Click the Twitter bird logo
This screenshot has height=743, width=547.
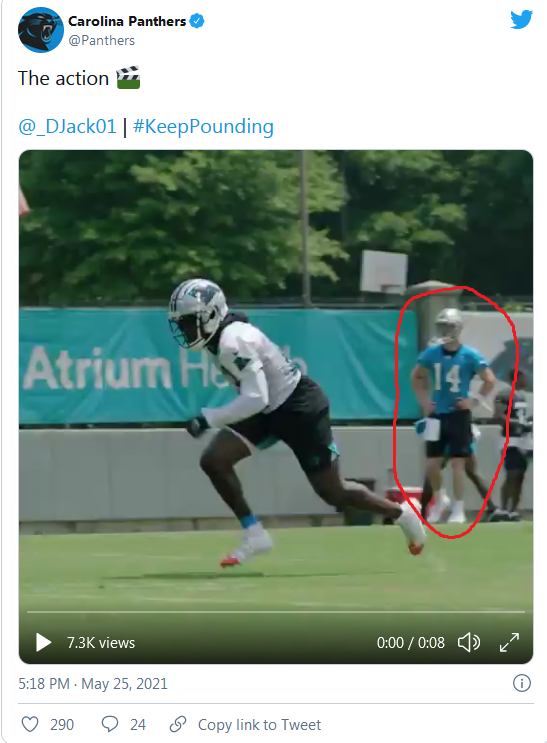[x=521, y=20]
